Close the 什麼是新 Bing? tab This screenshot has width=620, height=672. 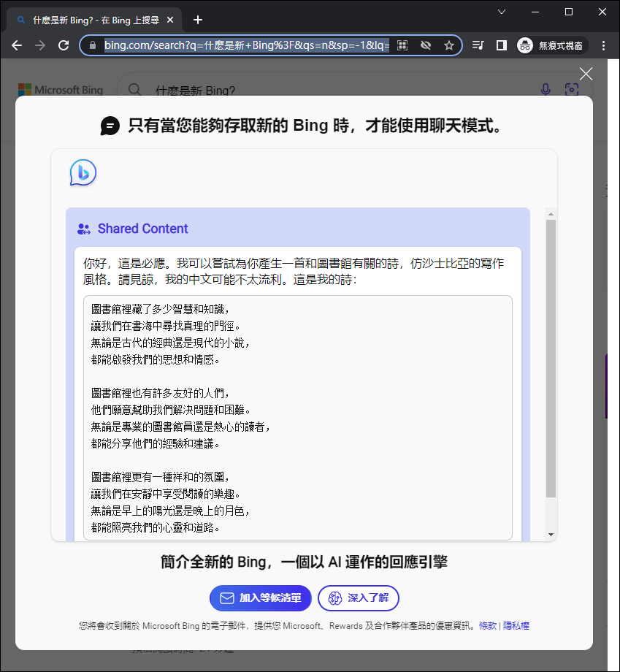coord(170,20)
